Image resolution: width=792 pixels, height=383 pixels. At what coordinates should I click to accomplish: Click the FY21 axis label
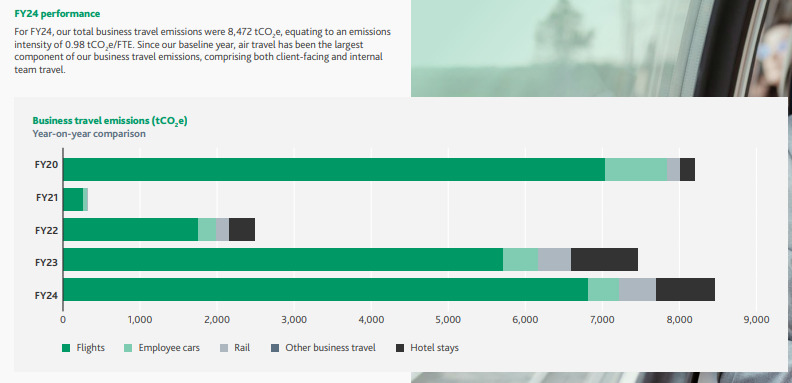click(x=46, y=198)
